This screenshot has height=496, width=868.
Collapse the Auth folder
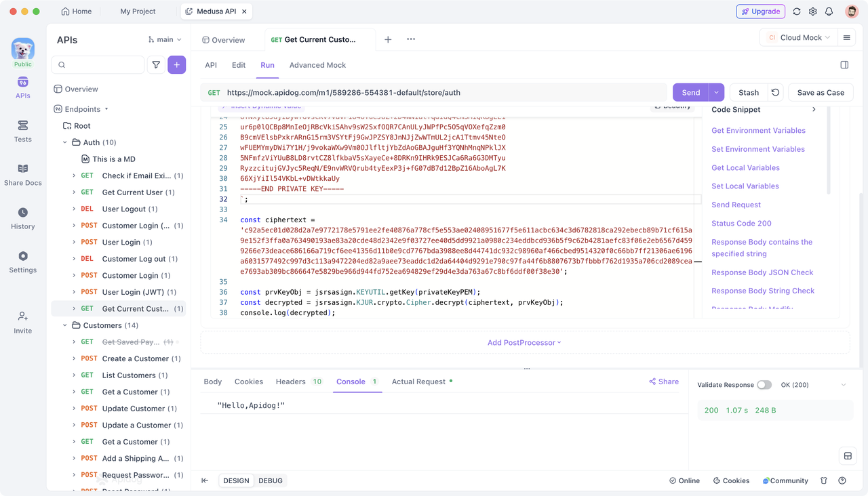(65, 142)
